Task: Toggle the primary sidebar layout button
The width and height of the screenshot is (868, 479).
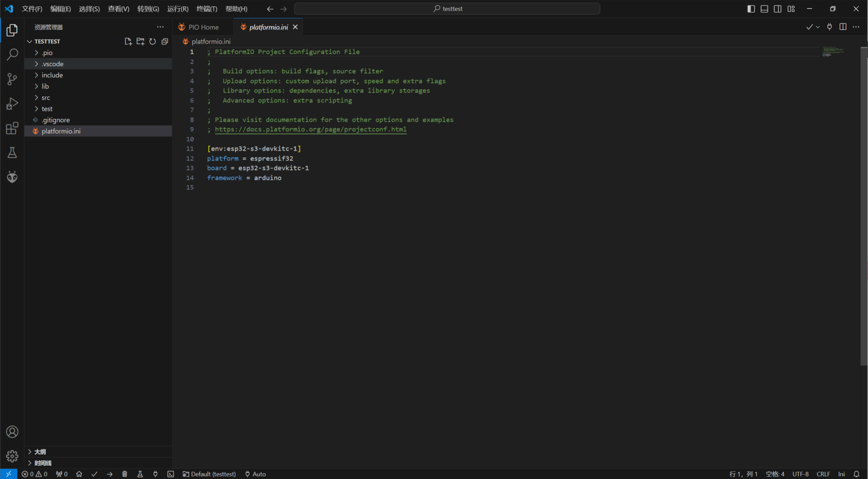Action: [751, 9]
